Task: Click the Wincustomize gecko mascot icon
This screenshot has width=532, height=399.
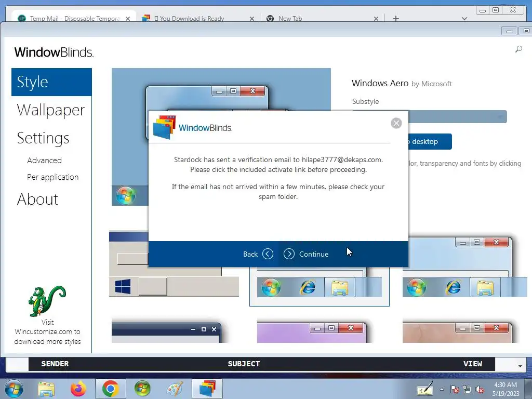Action: point(47,301)
